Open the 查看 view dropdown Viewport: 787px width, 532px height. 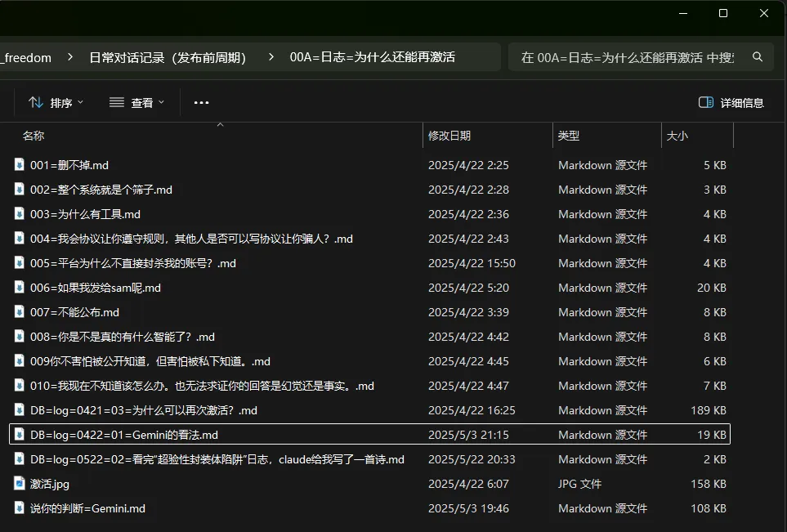136,102
